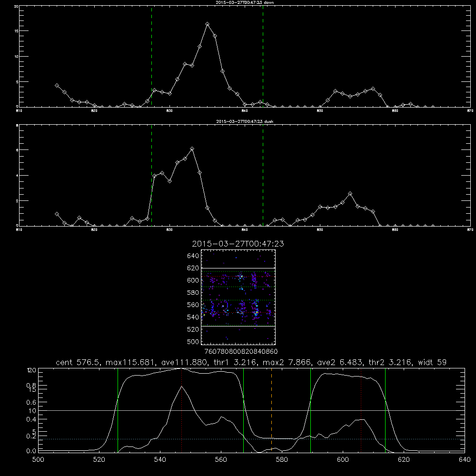This screenshot has height=476, width=476.
Task: Click the 'max2 7.866' header value
Action: [x=287, y=362]
